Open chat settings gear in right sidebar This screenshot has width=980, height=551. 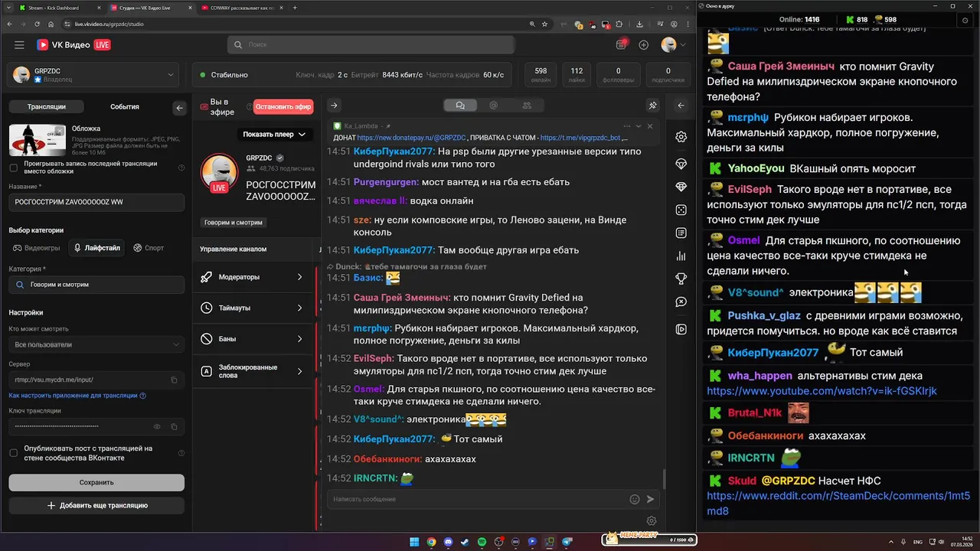pos(681,137)
